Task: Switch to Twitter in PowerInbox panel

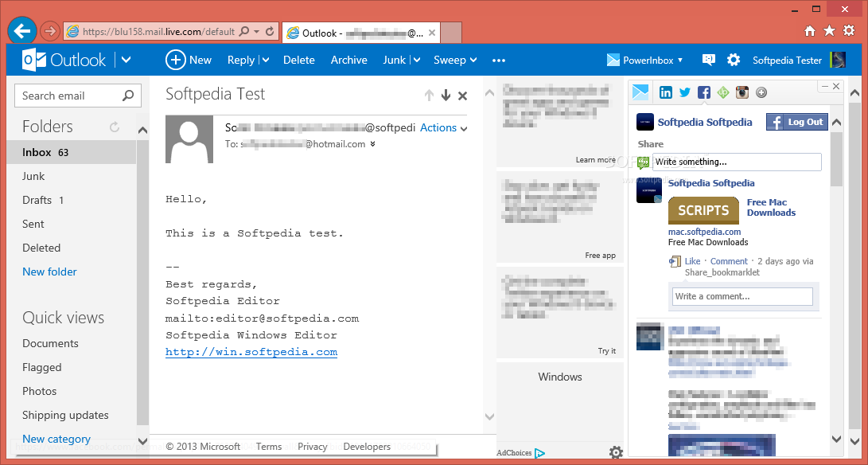Action: click(x=685, y=93)
